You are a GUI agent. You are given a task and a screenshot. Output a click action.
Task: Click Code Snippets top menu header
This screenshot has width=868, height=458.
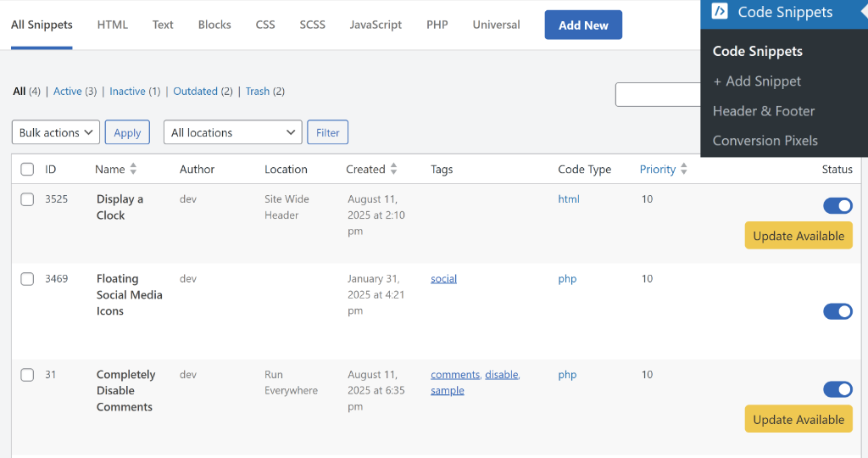(784, 12)
